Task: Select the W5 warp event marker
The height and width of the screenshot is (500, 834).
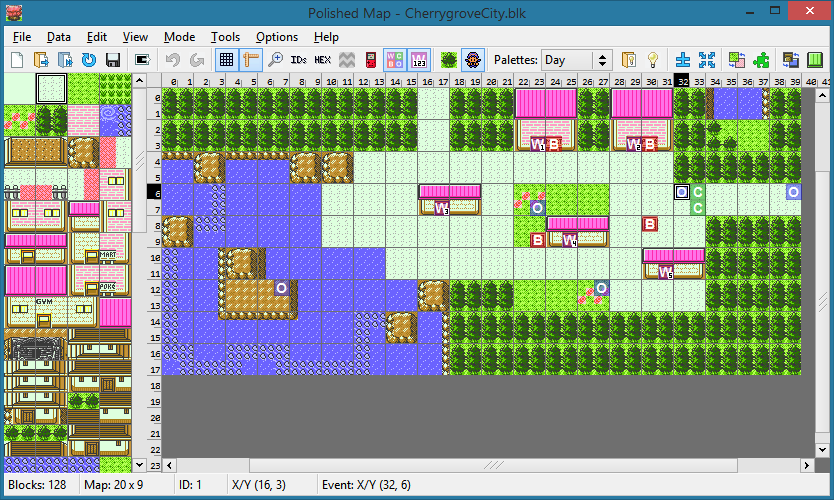Action: [x=665, y=272]
